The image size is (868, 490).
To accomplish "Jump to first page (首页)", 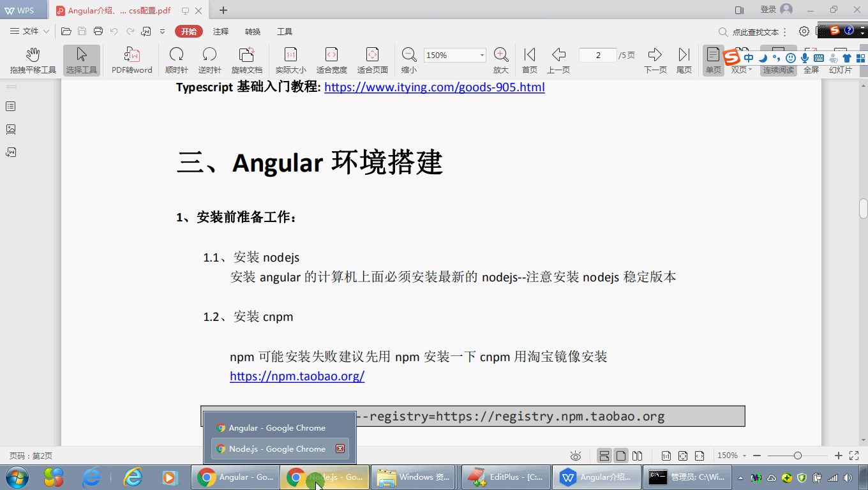I will (x=530, y=61).
